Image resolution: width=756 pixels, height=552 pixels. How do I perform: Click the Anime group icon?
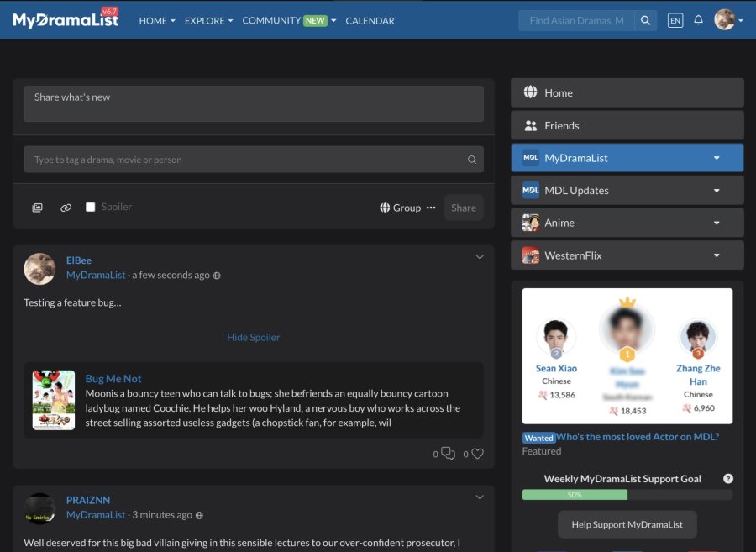coord(530,223)
